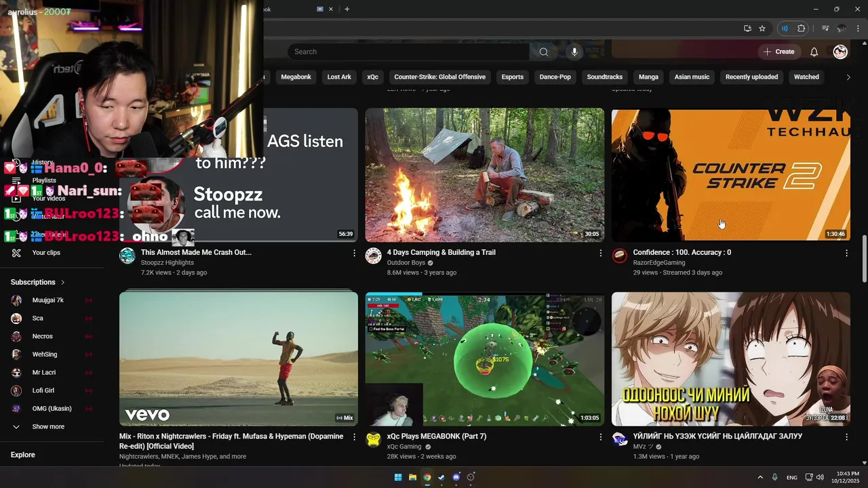Select the xQc filter chip
The image size is (868, 488).
[372, 77]
